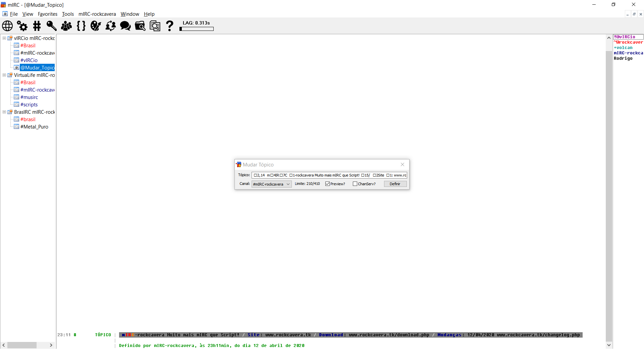Collapse the BrasIRC server entry
The height and width of the screenshot is (349, 644).
coord(4,112)
